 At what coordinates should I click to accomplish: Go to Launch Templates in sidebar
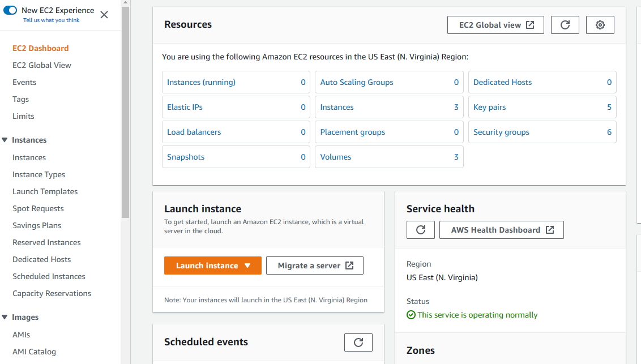pos(45,191)
